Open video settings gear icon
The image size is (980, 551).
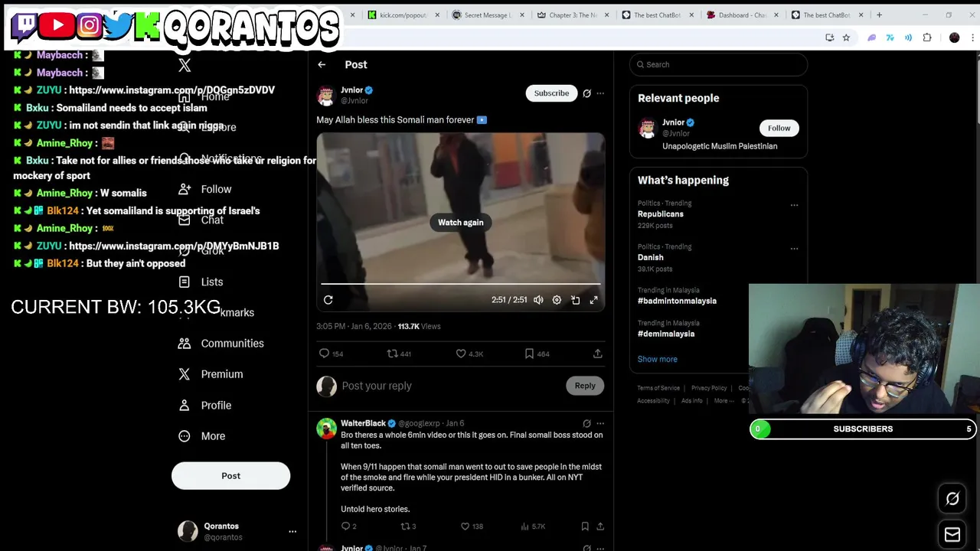tap(557, 300)
